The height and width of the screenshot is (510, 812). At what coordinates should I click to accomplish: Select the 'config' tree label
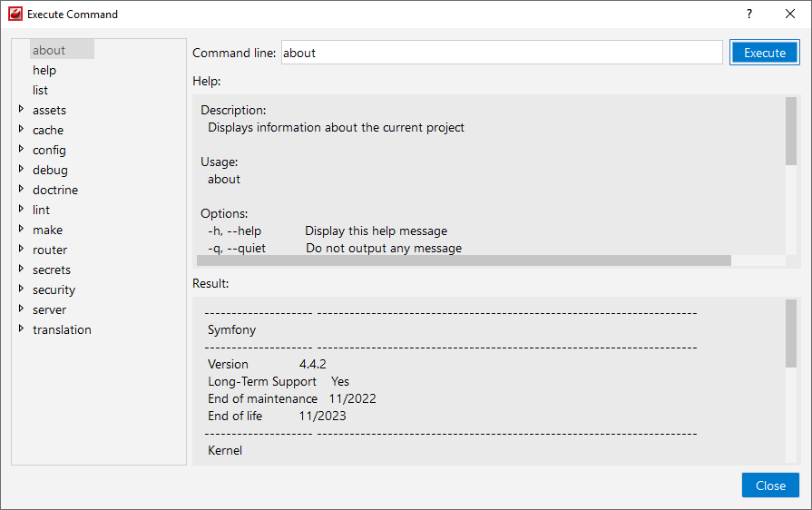coord(49,150)
